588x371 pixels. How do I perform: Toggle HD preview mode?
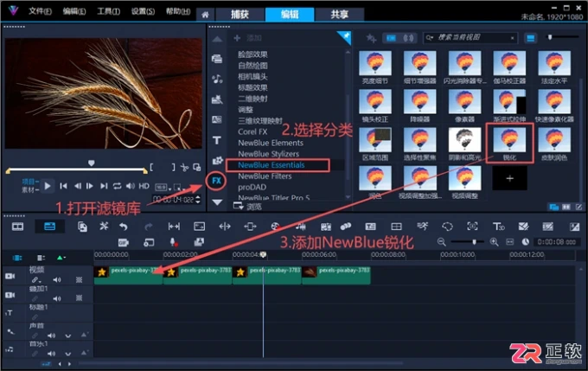(144, 186)
